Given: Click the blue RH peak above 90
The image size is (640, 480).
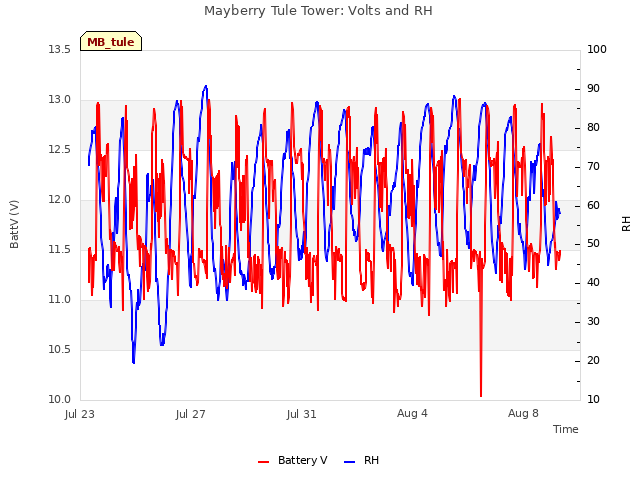Looking at the screenshot, I should (x=206, y=87).
